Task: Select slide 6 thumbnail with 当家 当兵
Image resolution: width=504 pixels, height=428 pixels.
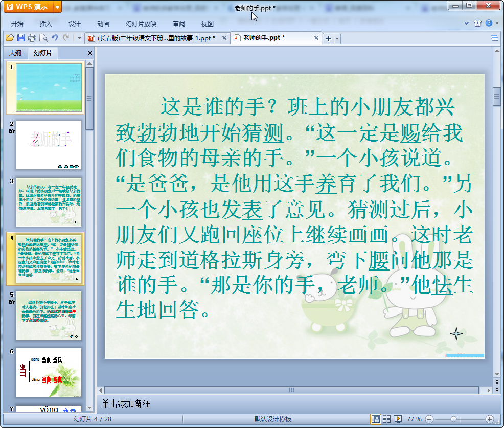Action: coord(49,373)
